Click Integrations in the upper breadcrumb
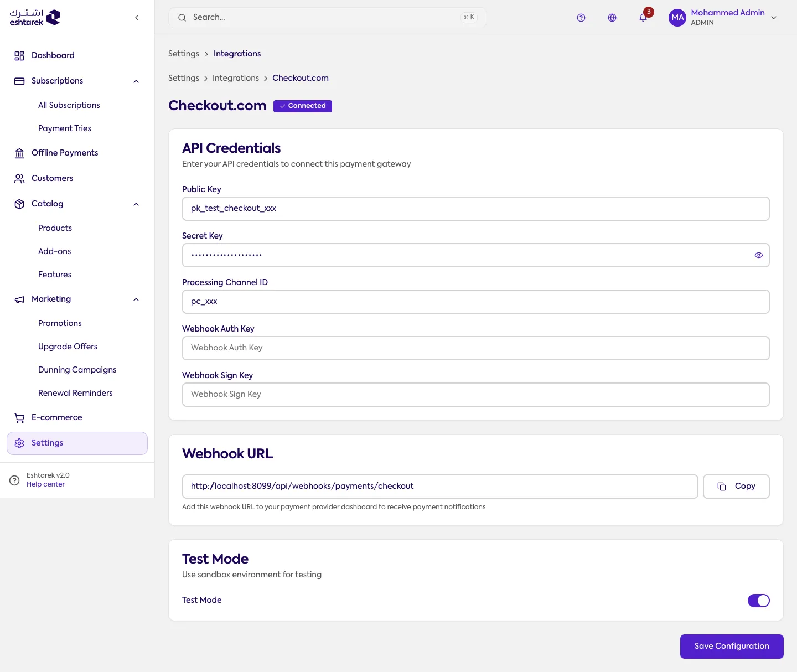The height and width of the screenshot is (672, 797). coord(237,54)
